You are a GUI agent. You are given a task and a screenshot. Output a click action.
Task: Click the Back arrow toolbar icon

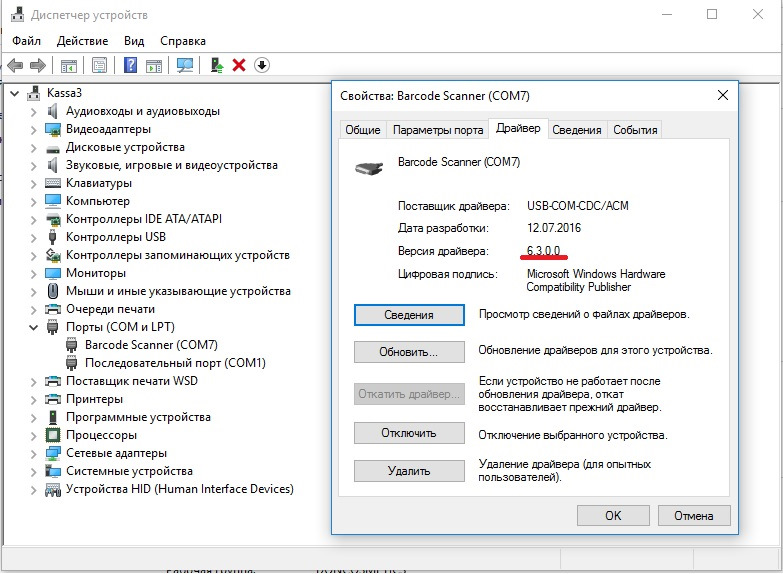pos(15,65)
